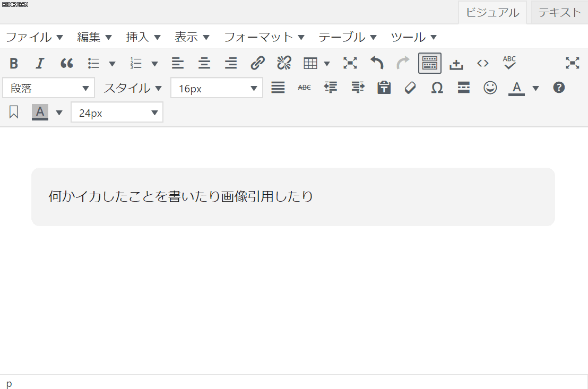This screenshot has width=588, height=389.
Task: Insert a page break read-more tag
Action: [463, 88]
